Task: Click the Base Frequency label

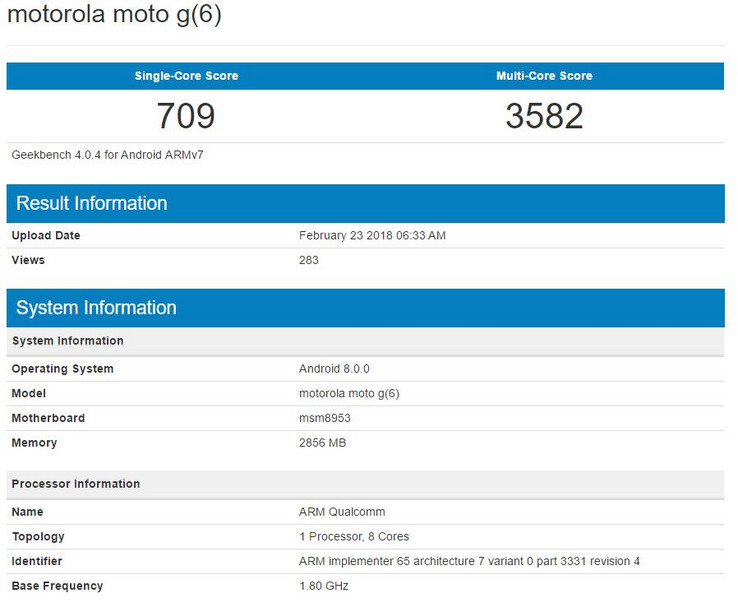Action: pos(57,586)
